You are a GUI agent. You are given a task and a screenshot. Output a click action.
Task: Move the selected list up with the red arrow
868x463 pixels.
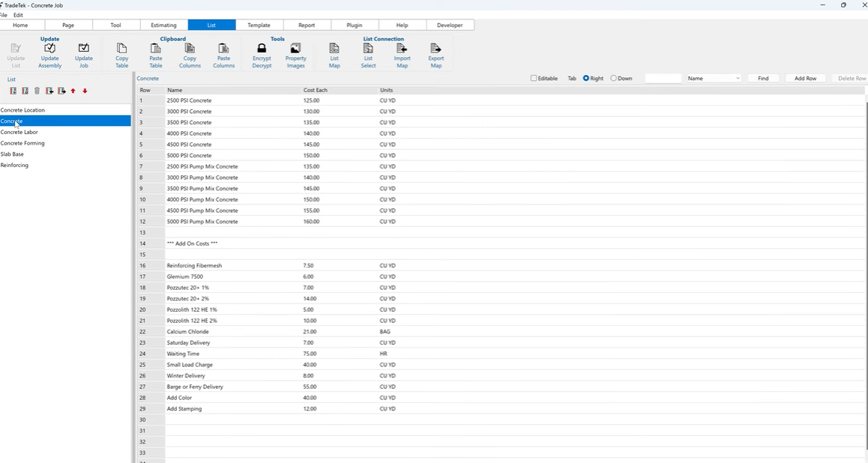pos(73,91)
